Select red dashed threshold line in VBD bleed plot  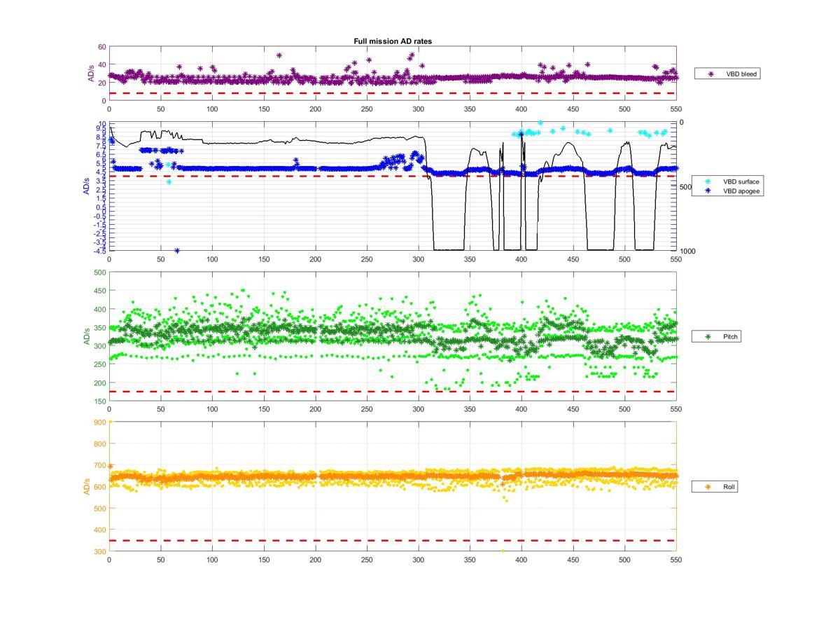pyautogui.click(x=392, y=93)
